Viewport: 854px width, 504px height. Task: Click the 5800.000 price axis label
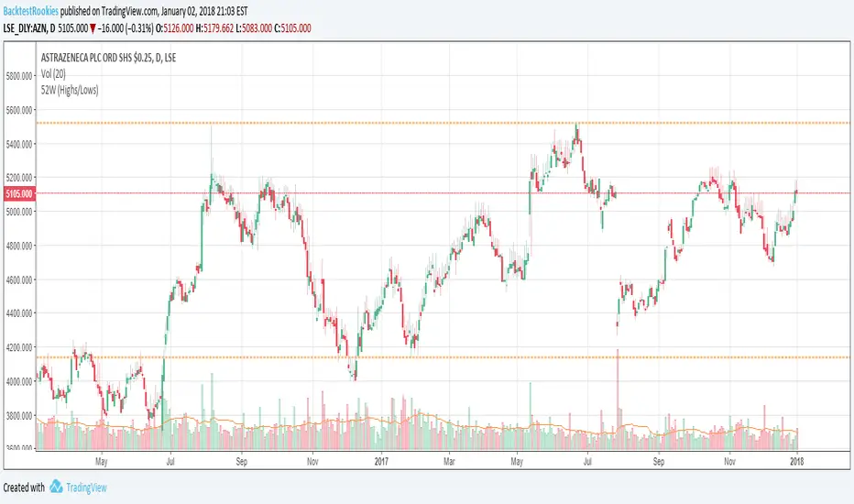[x=19, y=76]
